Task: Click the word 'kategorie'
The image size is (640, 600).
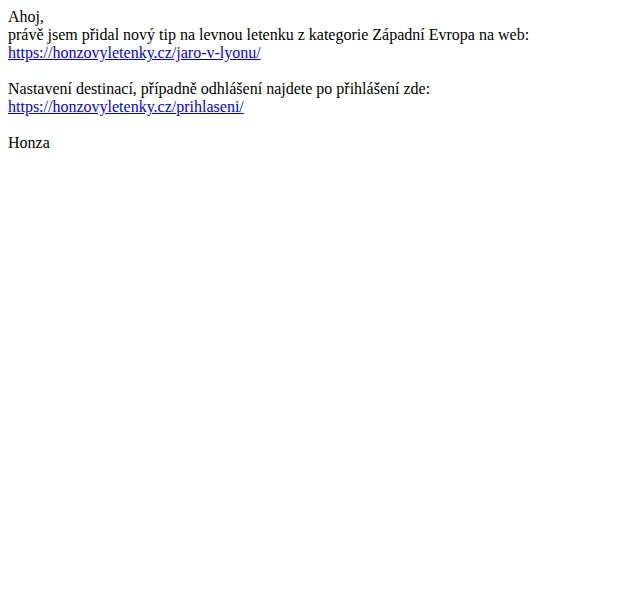Action: click(338, 35)
